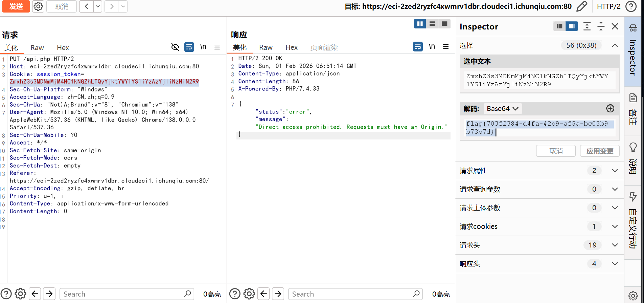Click the 应用变更 apply changes button
The image size is (644, 303).
(599, 151)
